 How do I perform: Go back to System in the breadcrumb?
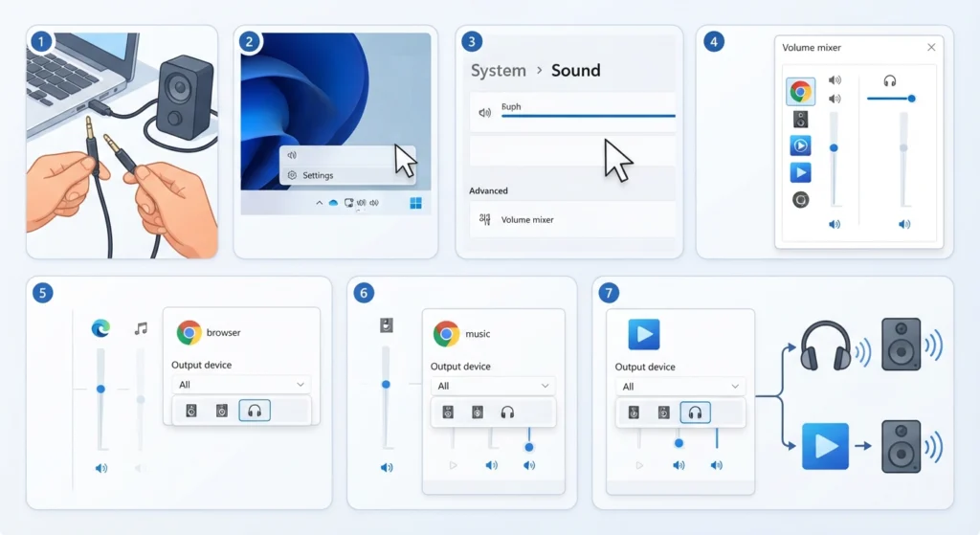[498, 71]
